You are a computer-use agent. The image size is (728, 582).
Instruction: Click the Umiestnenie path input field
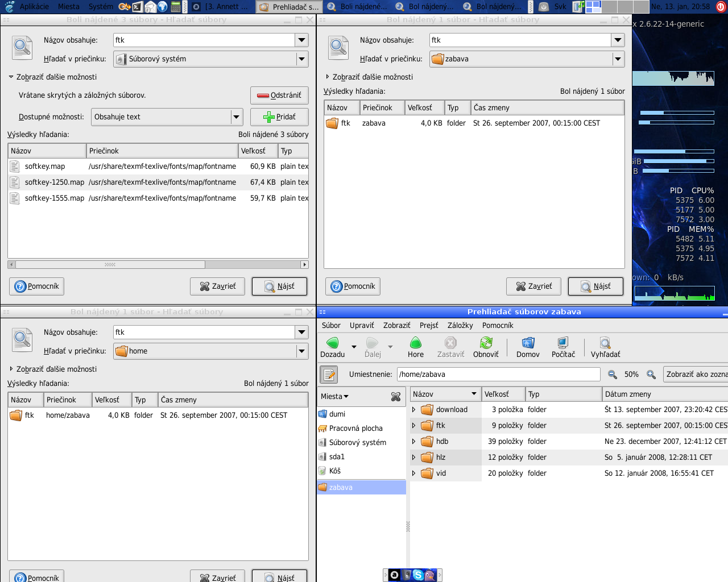tap(498, 375)
